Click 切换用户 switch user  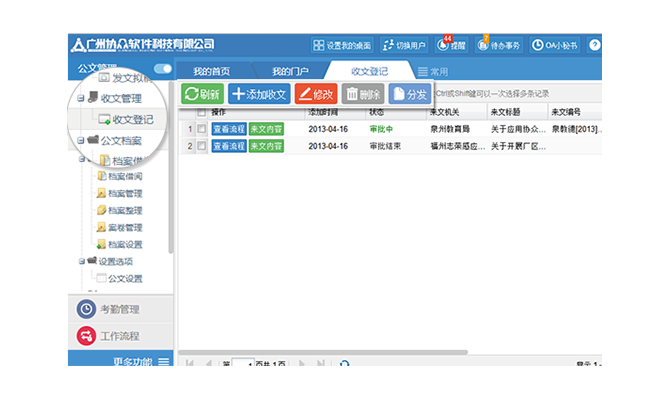pyautogui.click(x=405, y=46)
